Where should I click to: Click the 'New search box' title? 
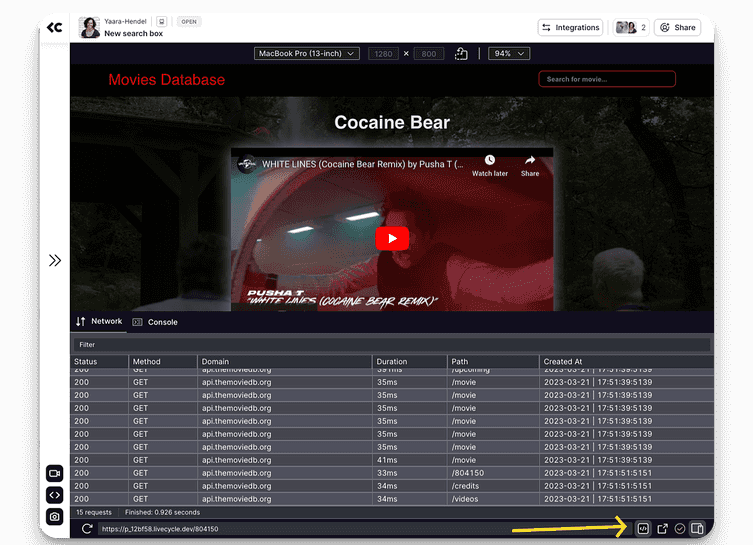[x=134, y=34]
